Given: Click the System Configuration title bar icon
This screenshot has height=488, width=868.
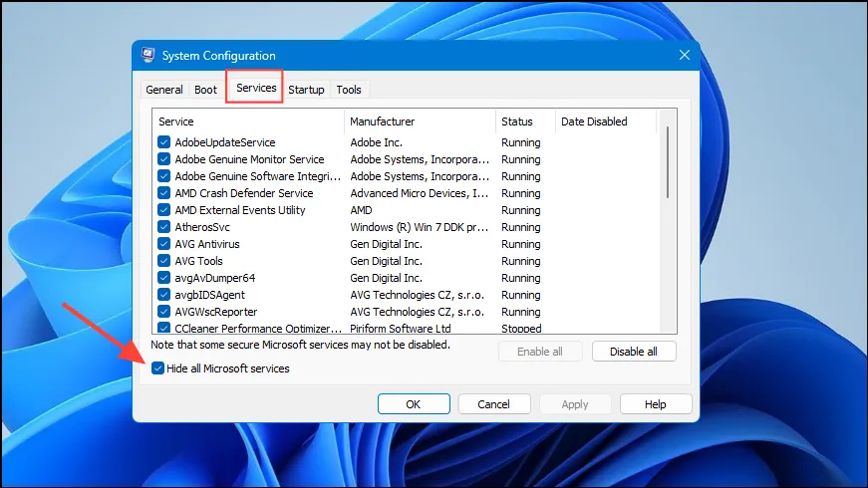Looking at the screenshot, I should point(147,55).
